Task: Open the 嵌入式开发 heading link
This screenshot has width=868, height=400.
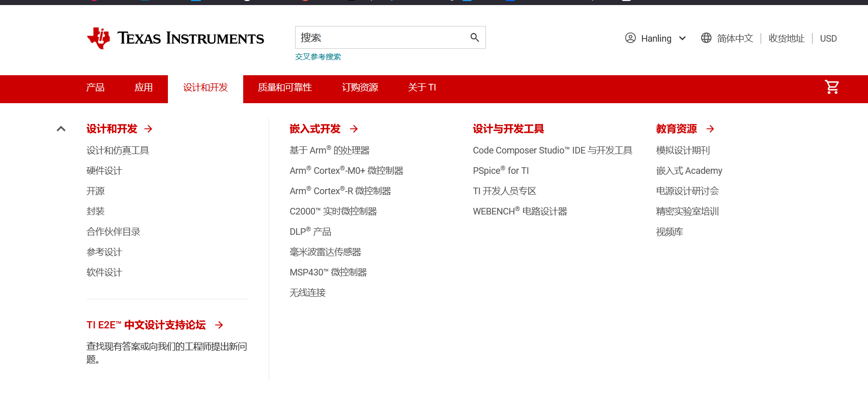Action: 315,129
